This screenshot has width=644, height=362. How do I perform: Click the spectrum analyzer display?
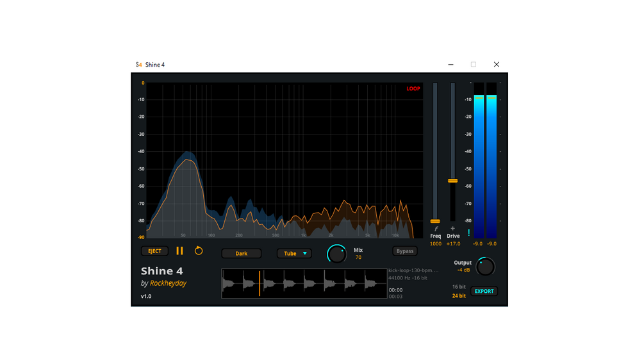(x=285, y=160)
